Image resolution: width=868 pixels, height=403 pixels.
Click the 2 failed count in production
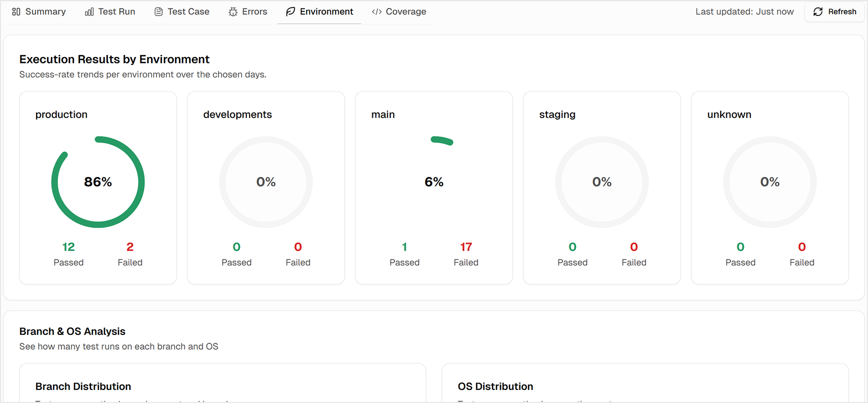click(130, 247)
